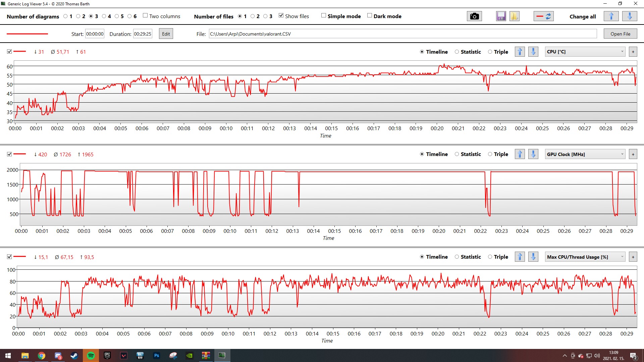Click the volume icon in system tray

click(597, 356)
